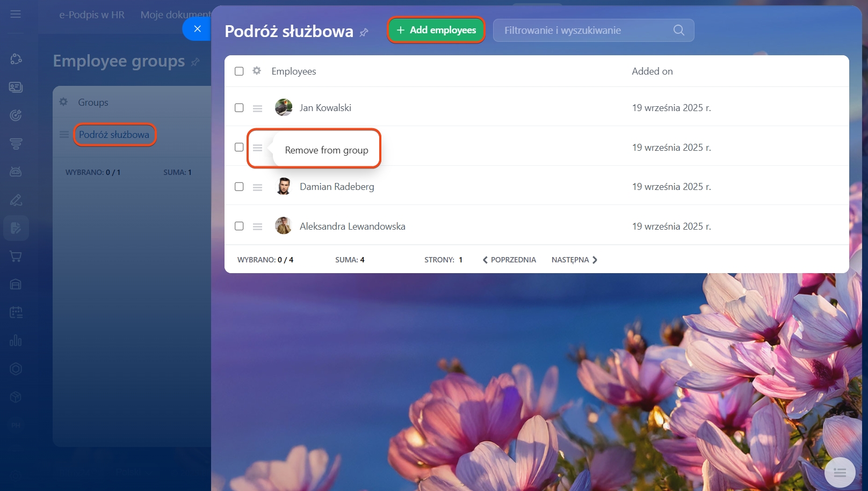
Task: Open the funnel icon in sidebar
Action: [16, 144]
